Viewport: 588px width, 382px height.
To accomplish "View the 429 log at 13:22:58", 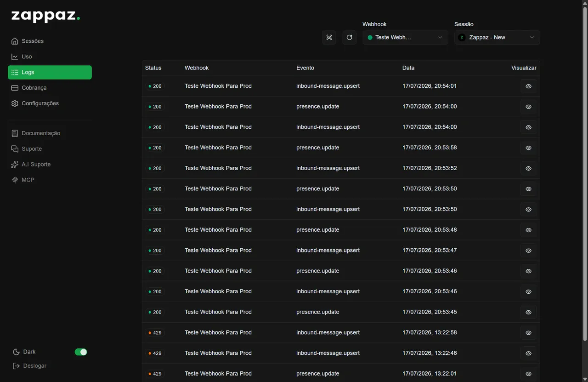I will (x=528, y=332).
